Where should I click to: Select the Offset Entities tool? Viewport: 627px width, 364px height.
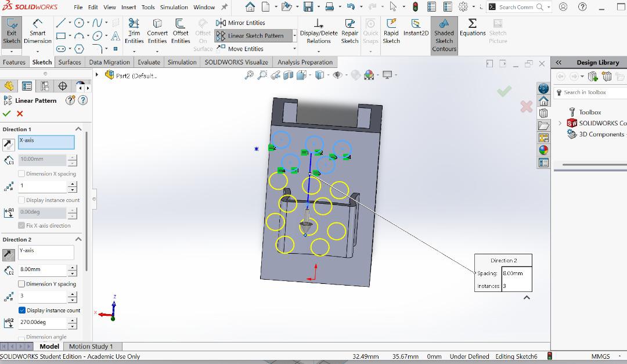(x=181, y=31)
